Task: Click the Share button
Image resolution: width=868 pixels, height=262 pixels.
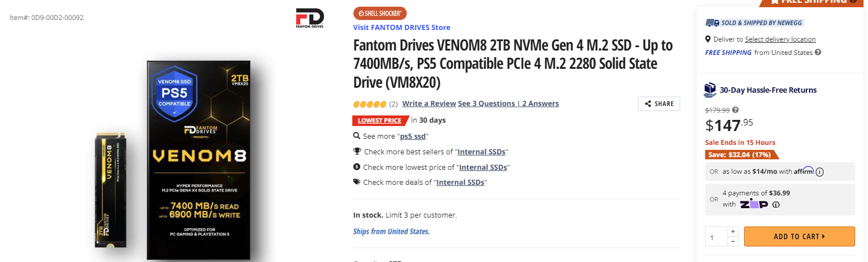Action: coord(659,104)
